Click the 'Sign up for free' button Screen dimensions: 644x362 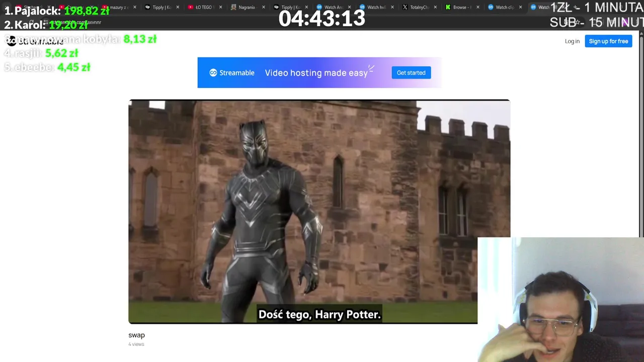tap(608, 41)
